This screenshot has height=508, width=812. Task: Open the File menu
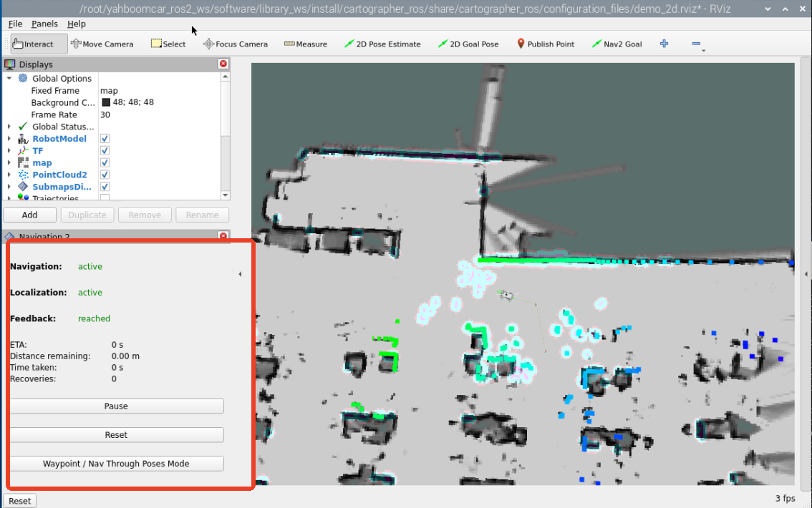pyautogui.click(x=15, y=24)
